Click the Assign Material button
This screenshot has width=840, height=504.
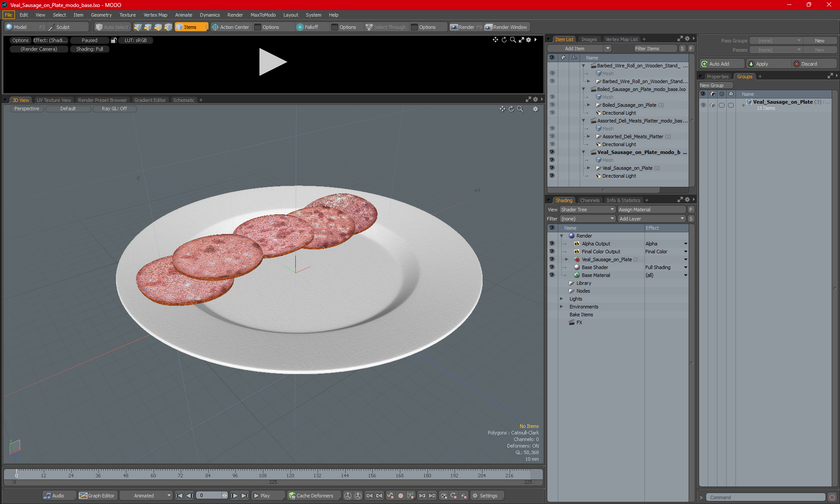[651, 210]
